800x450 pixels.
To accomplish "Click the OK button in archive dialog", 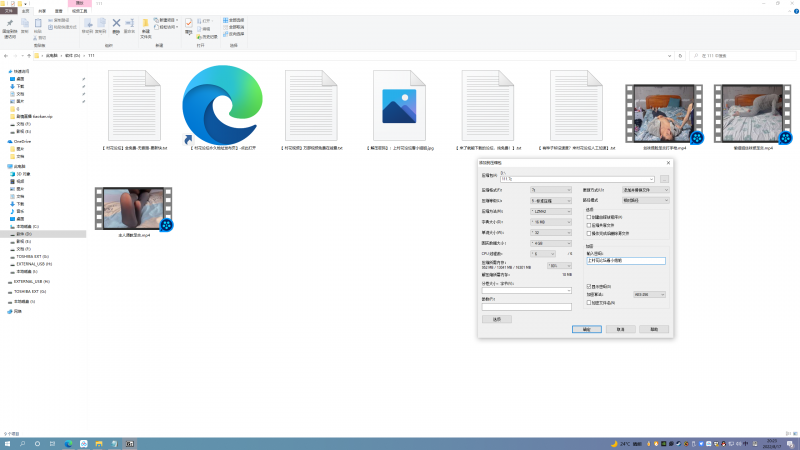I will tap(585, 328).
